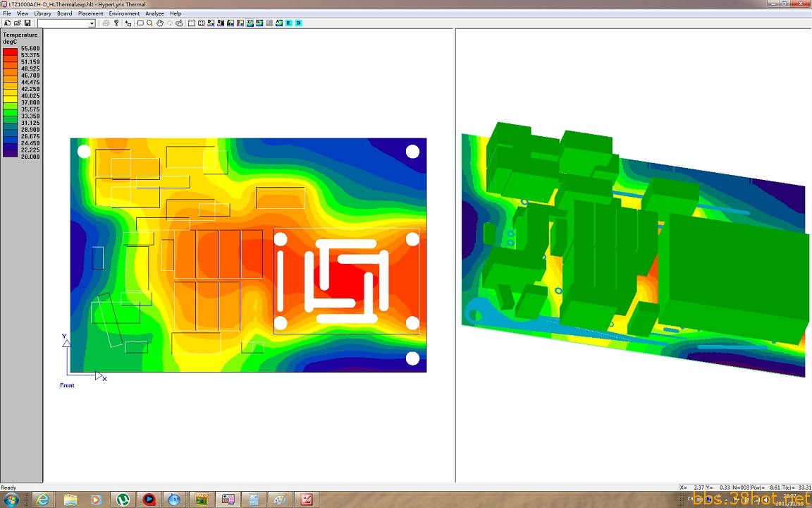The height and width of the screenshot is (508, 812).
Task: Open the Placement menu
Action: 91,13
